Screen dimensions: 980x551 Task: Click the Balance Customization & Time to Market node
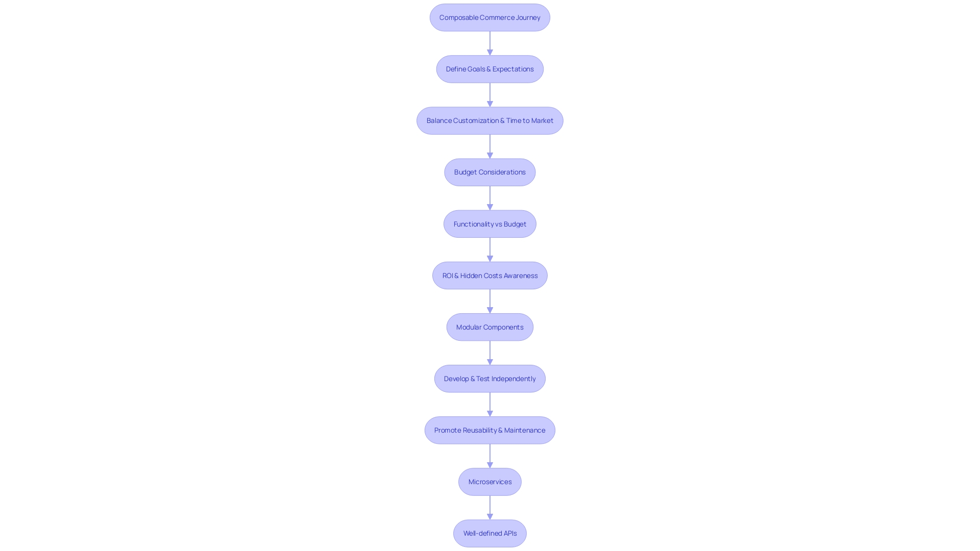[x=490, y=120]
